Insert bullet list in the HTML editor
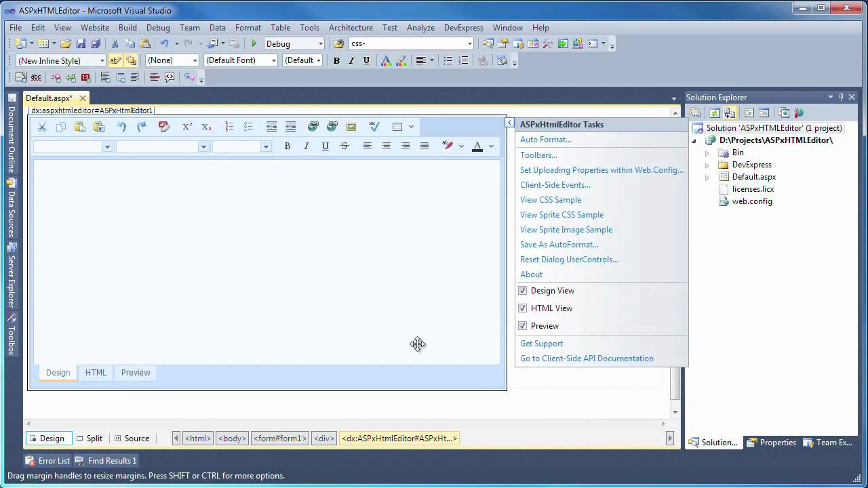The image size is (868, 488). [248, 127]
